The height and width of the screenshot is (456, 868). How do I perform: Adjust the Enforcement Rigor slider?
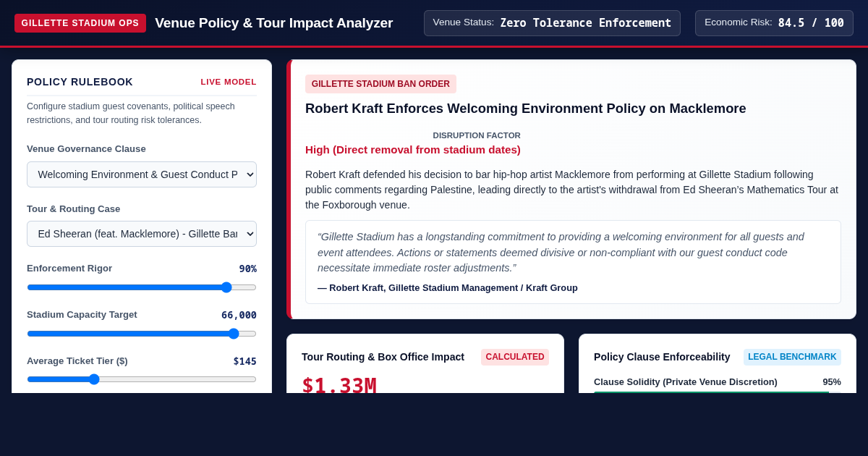[142, 287]
